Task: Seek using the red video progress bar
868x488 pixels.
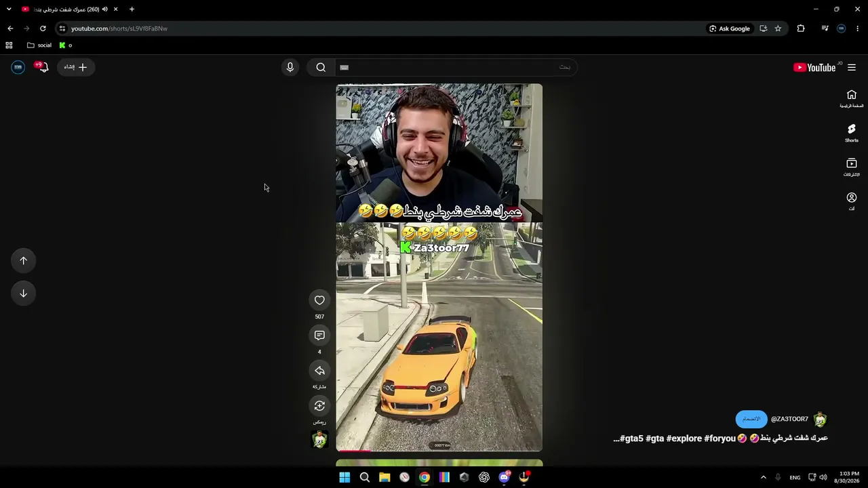Action: click(439, 450)
